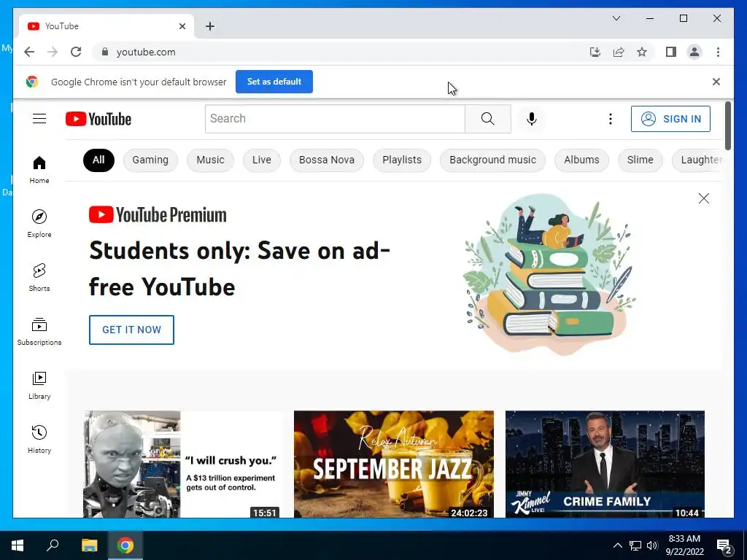The width and height of the screenshot is (747, 560).
Task: Select the Gaming filter chip
Action: 150,160
